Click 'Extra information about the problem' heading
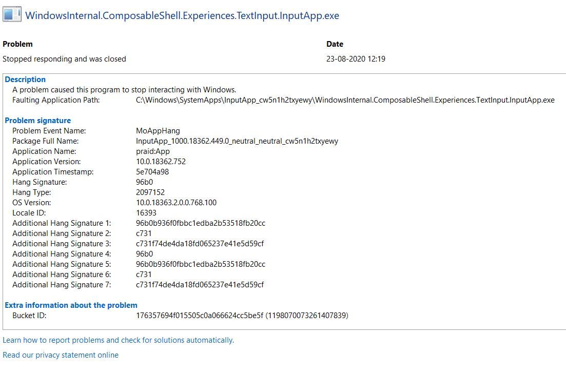 click(x=71, y=305)
